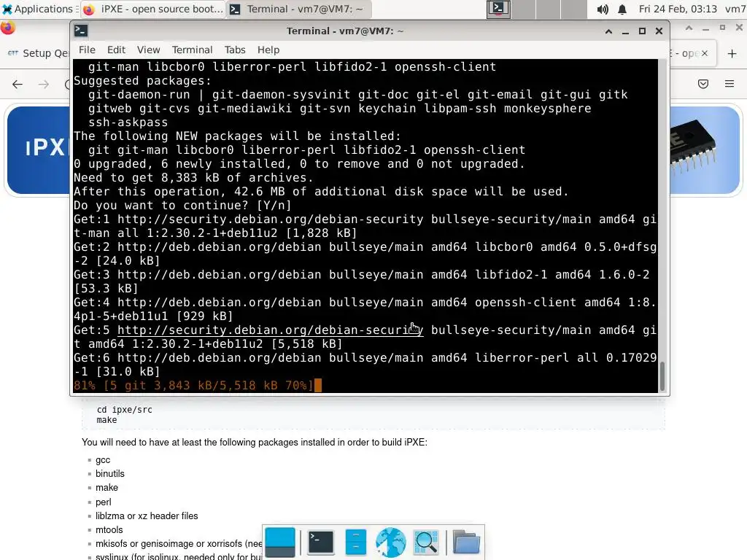Click the 'cd ipxe/src' code line on webpage
This screenshot has width=747, height=560.
point(124,410)
